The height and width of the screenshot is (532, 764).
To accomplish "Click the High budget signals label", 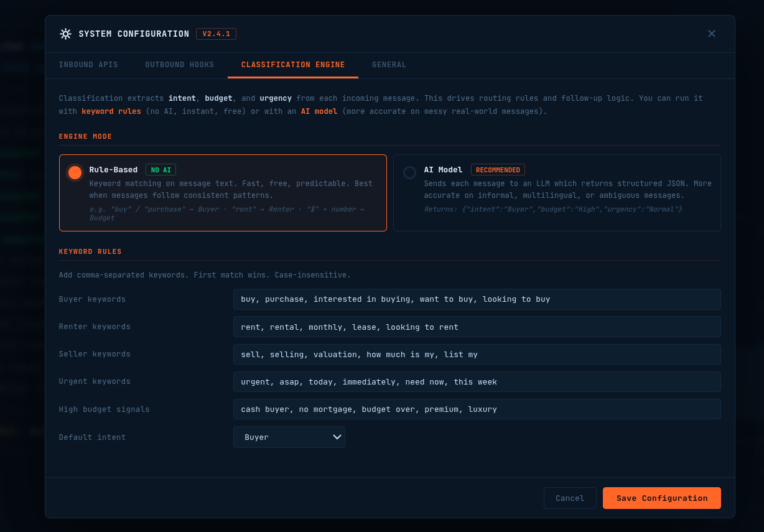I will 105,409.
